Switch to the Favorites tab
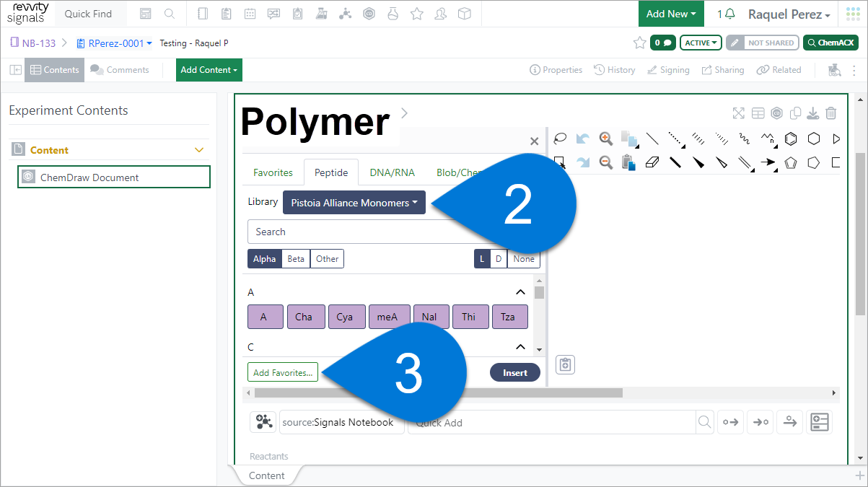The width and height of the screenshot is (868, 487). 273,172
